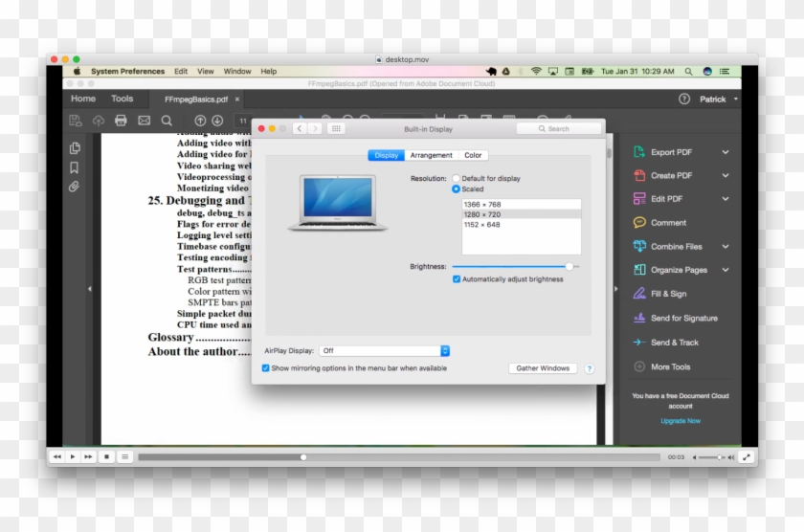Open Notification Center icon in menu bar

pos(725,71)
